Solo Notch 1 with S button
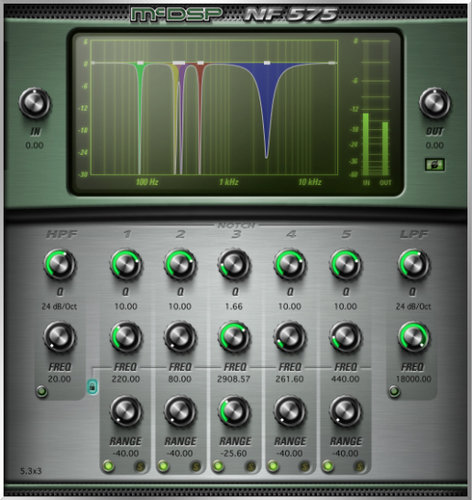The height and width of the screenshot is (500, 472). coord(140,466)
